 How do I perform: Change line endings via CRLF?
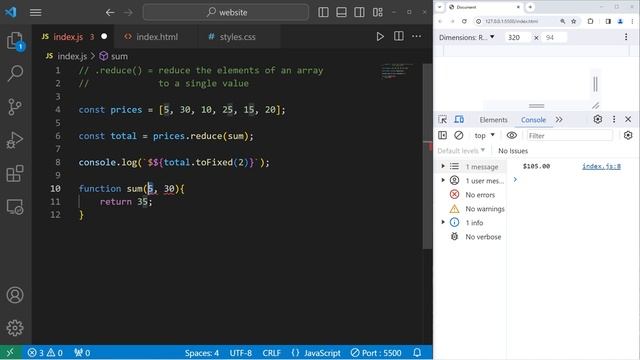[x=271, y=353]
